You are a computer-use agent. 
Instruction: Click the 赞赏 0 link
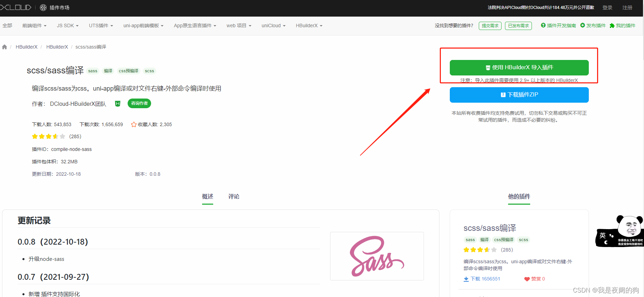point(535,279)
